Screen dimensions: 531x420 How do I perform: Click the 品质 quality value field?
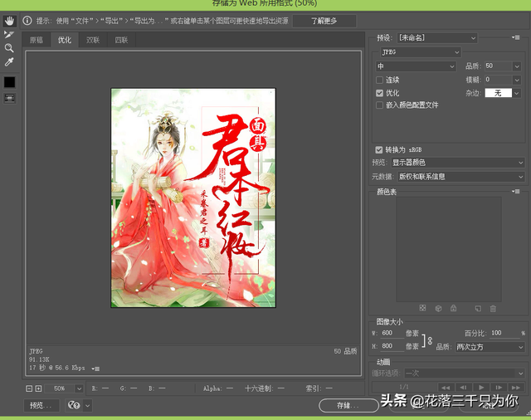pyautogui.click(x=498, y=66)
